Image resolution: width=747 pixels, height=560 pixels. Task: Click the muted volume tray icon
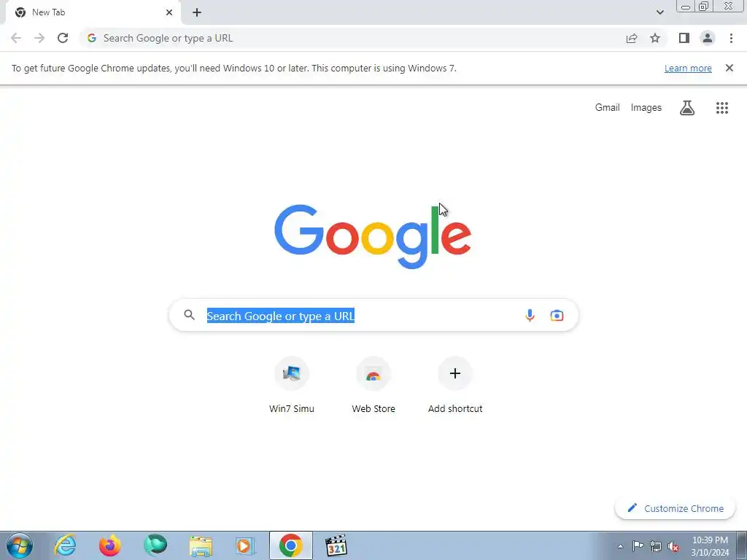click(x=673, y=546)
